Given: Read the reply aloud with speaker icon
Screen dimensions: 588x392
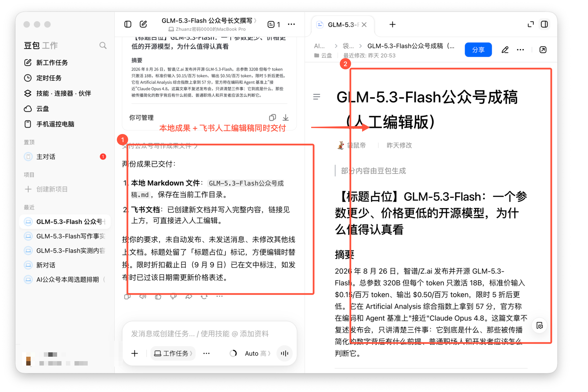Looking at the screenshot, I should pyautogui.click(x=143, y=296).
